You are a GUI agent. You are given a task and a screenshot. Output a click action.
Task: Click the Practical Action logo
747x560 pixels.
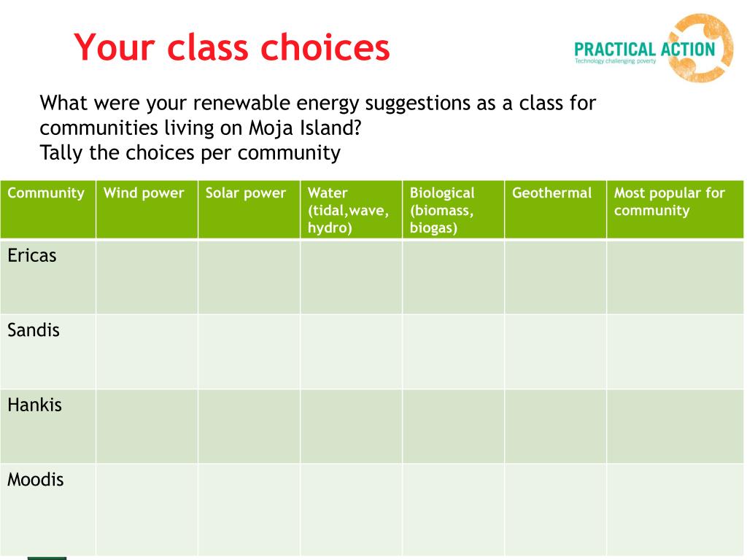click(x=654, y=48)
